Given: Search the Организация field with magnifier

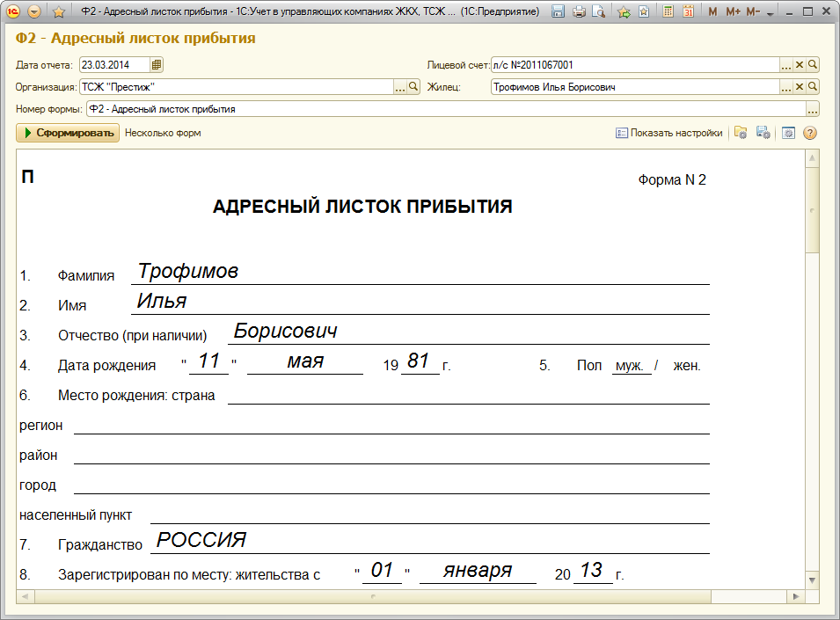Looking at the screenshot, I should pos(413,87).
